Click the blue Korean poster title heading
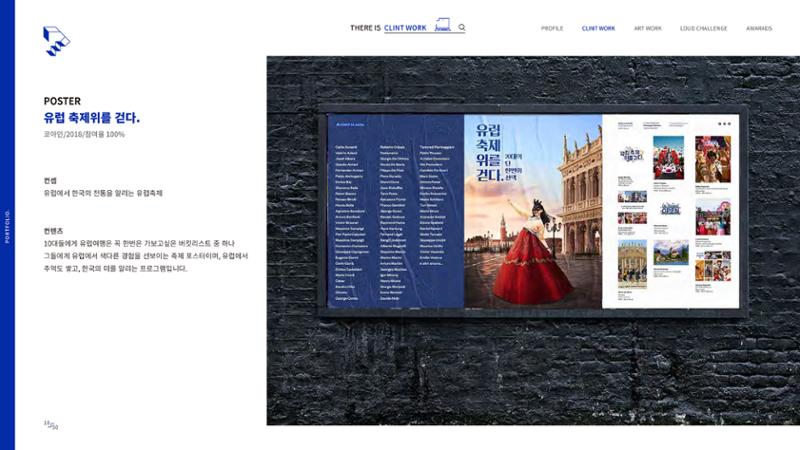 [92, 118]
